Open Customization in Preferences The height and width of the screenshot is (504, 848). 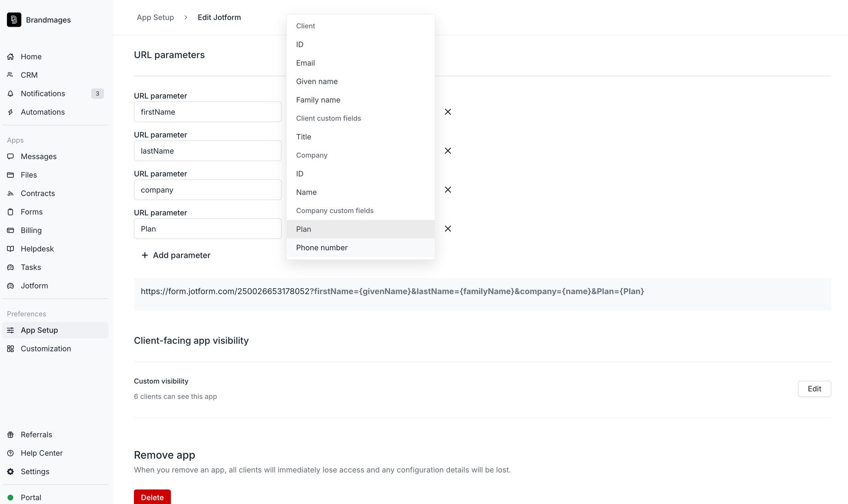coord(45,349)
